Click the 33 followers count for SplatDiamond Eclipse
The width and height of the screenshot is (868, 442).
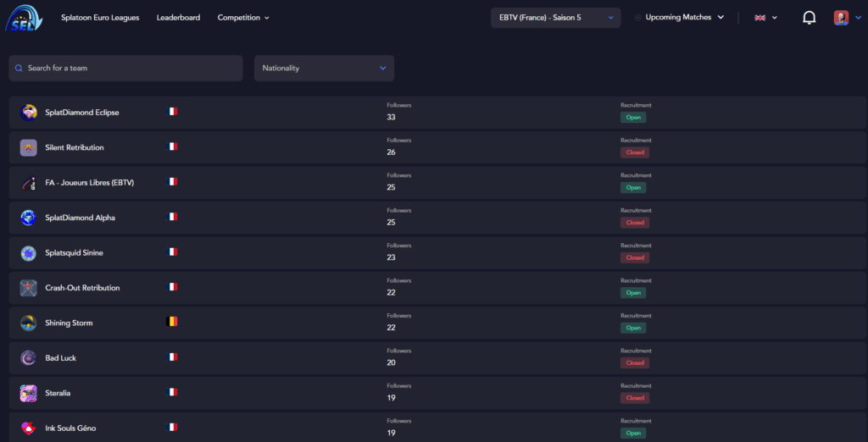coord(392,118)
